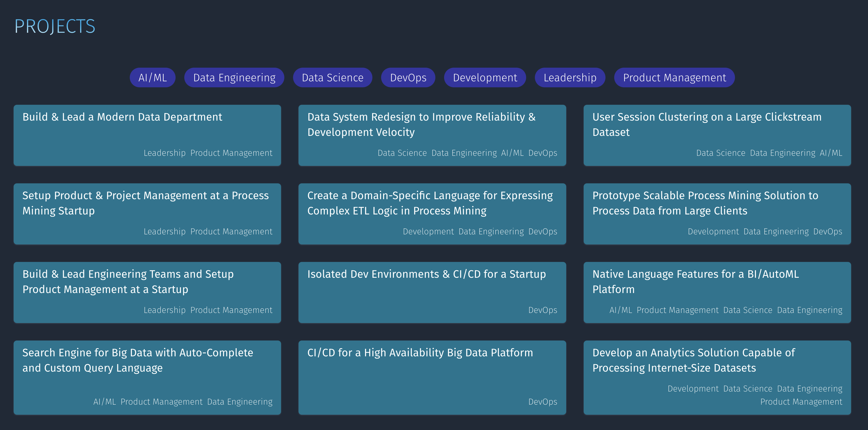Open the CI/CD for High Availability Big Data project
The image size is (868, 430).
(432, 378)
